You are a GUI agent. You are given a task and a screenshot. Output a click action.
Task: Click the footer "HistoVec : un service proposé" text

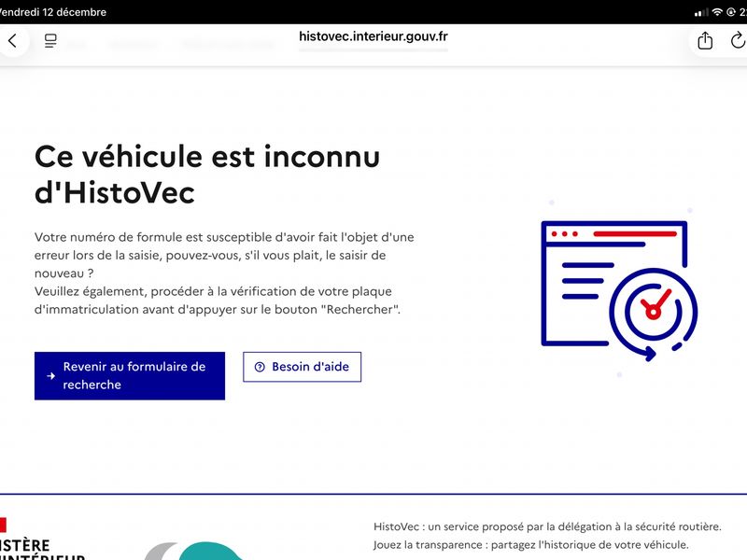click(x=547, y=526)
